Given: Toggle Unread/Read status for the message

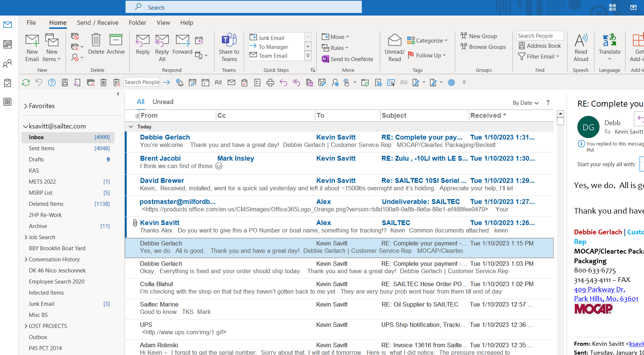Looking at the screenshot, I should click(x=394, y=48).
